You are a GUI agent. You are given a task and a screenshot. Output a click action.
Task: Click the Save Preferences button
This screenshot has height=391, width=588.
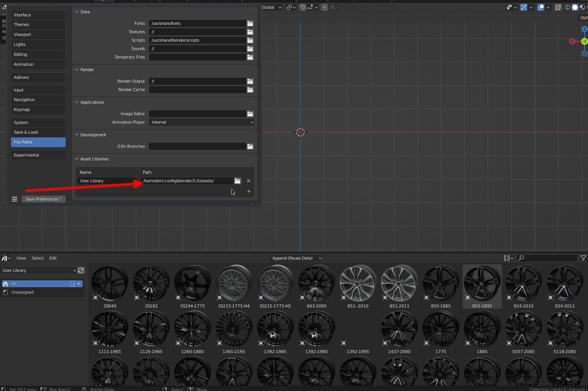pyautogui.click(x=43, y=199)
